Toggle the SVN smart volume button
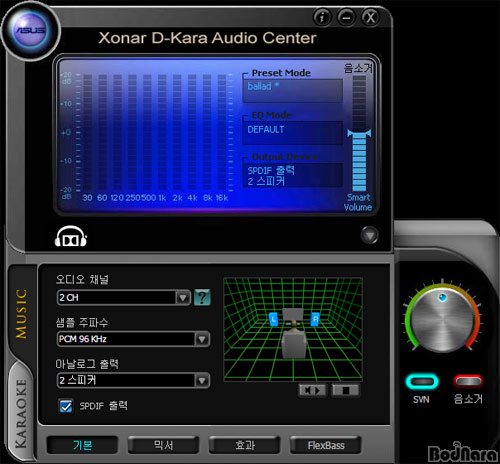Viewport: 500px width, 464px height. point(422,382)
